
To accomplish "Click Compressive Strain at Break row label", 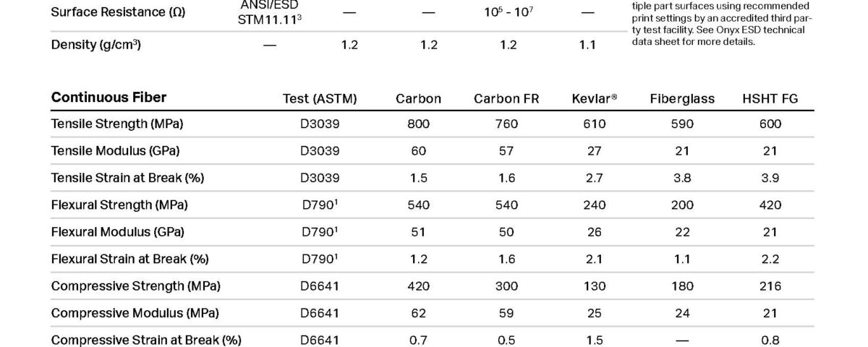I will 146,340.
